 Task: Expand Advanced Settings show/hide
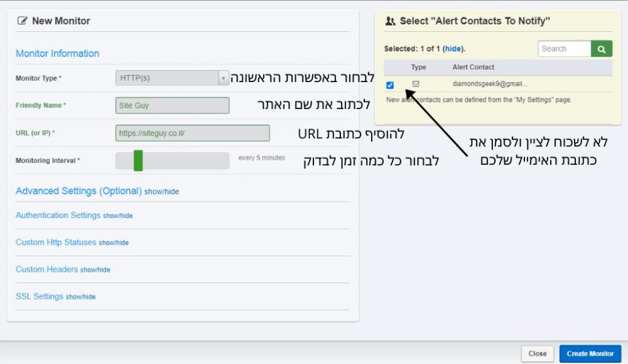pyautogui.click(x=161, y=192)
